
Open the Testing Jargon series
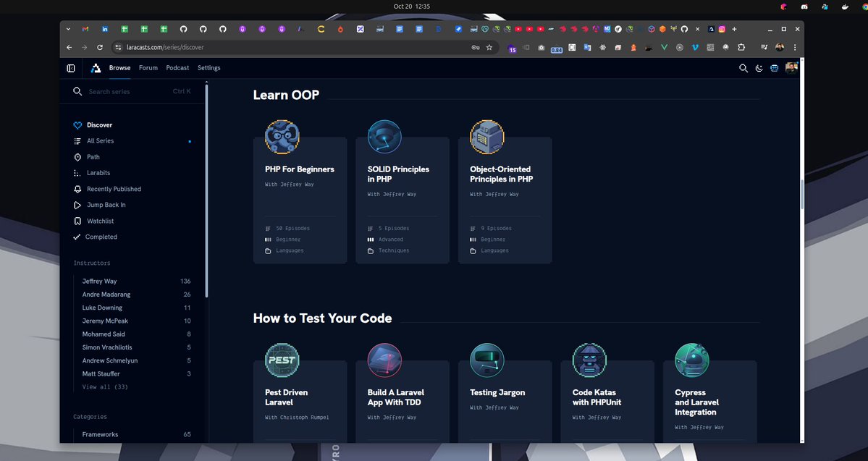[505, 402]
